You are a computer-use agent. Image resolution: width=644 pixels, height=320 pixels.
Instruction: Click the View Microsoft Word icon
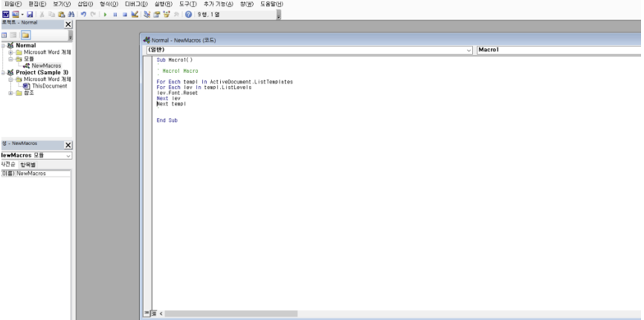tap(6, 14)
